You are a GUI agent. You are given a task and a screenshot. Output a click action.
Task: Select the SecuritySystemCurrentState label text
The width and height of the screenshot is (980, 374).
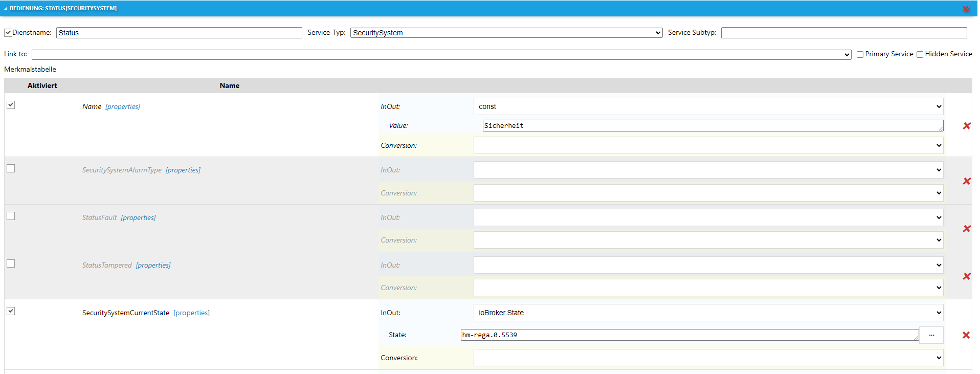pos(126,313)
